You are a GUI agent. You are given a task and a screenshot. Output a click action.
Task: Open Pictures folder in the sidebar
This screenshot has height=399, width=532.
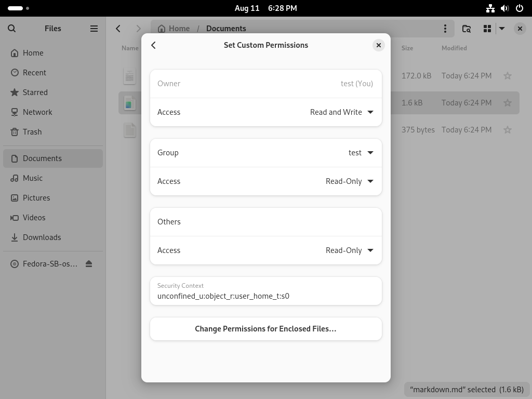(53, 198)
